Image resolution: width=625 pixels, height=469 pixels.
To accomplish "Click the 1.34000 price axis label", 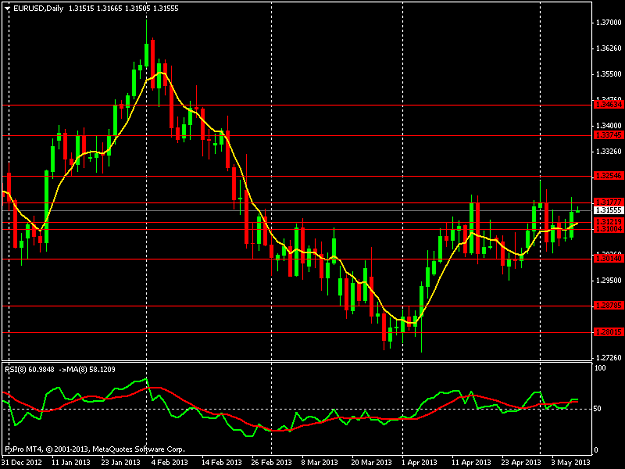I will click(x=608, y=126).
